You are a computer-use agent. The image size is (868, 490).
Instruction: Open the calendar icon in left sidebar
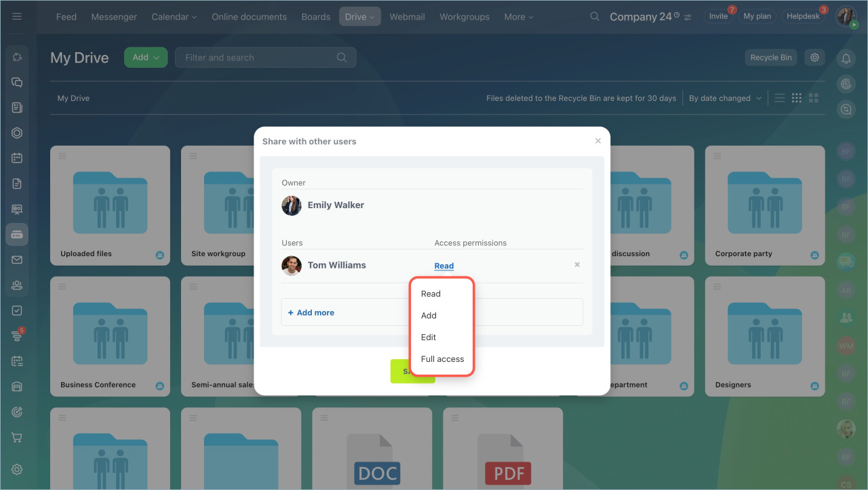(17, 158)
